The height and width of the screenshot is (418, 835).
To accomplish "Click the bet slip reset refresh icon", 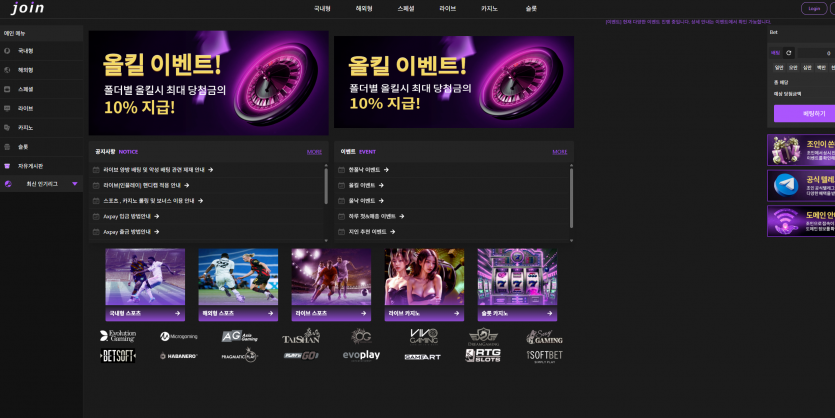I will (789, 53).
